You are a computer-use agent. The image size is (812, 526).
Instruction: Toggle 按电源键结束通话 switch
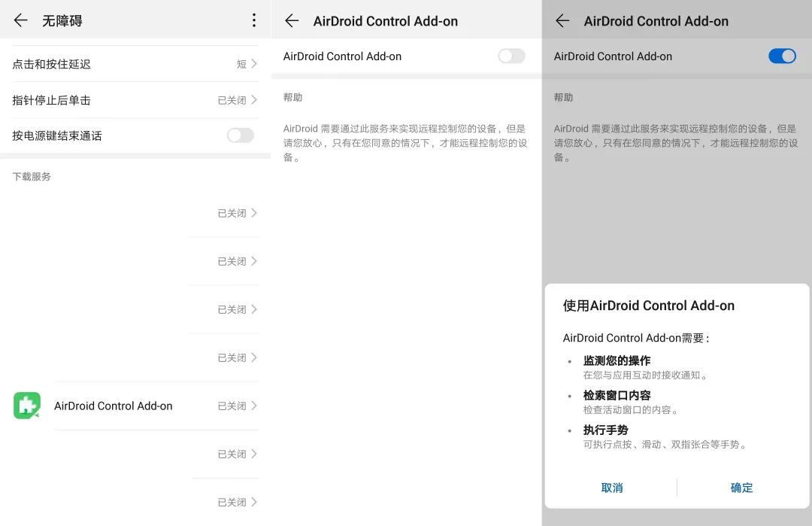240,135
